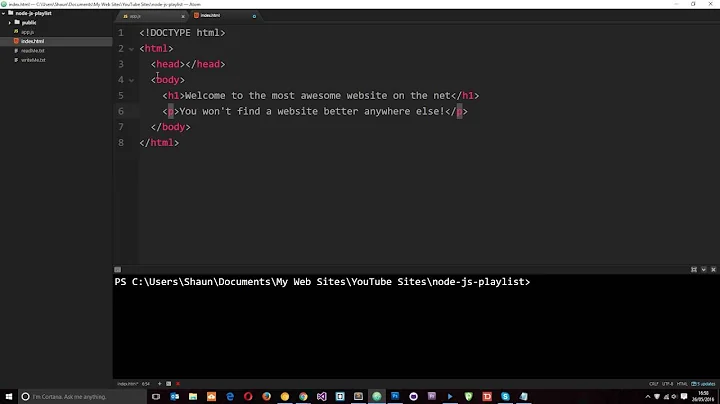Image resolution: width=720 pixels, height=404 pixels.
Task: Maximize the terminal panel
Action: (x=694, y=270)
